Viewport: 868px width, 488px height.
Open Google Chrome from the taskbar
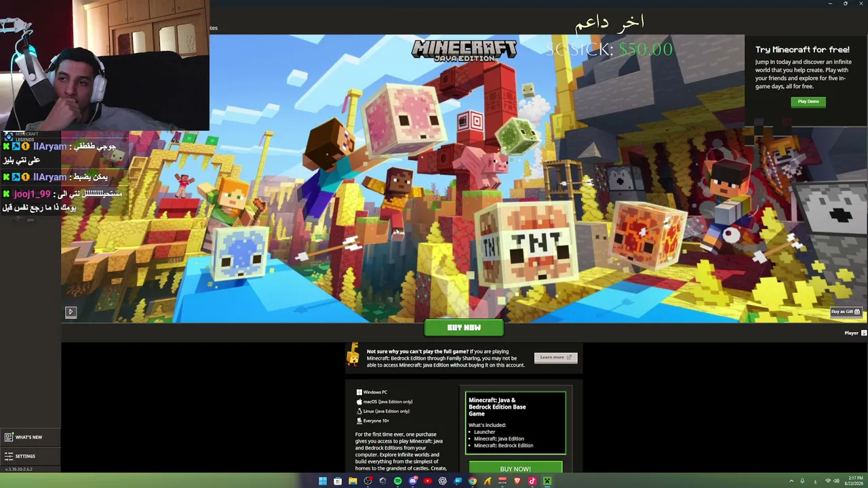[472, 481]
